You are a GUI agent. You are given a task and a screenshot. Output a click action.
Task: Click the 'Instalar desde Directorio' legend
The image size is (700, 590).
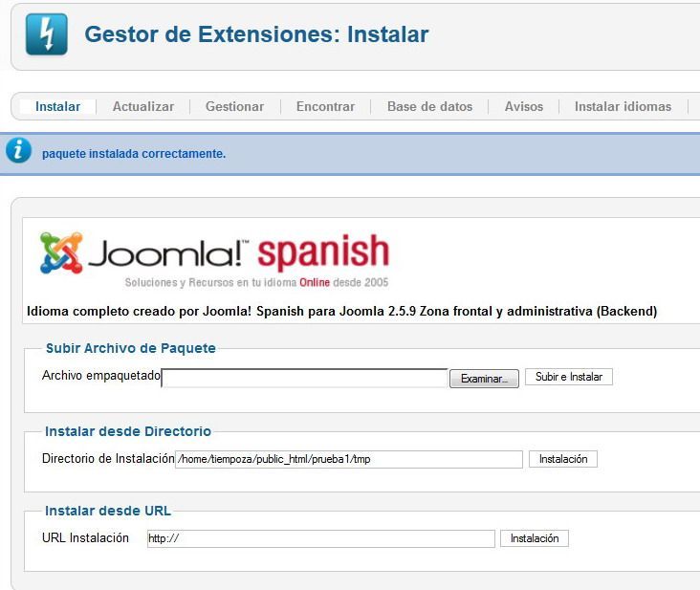(128, 431)
